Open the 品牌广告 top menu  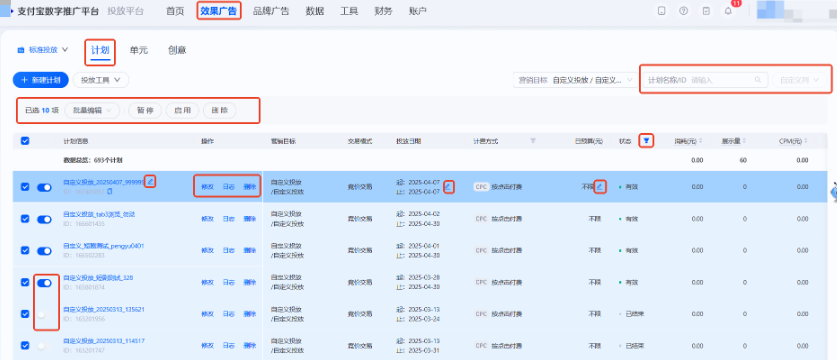pos(271,11)
